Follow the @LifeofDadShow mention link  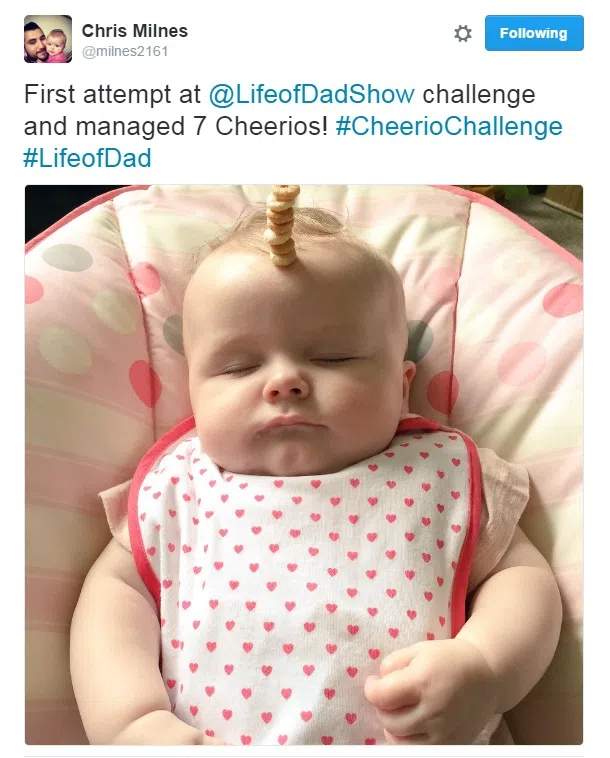tap(311, 94)
